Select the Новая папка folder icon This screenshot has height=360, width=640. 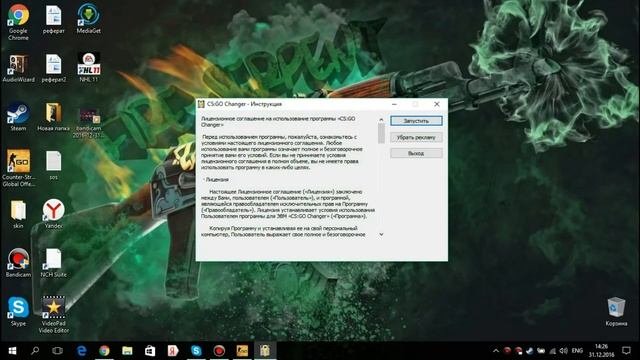(x=53, y=117)
